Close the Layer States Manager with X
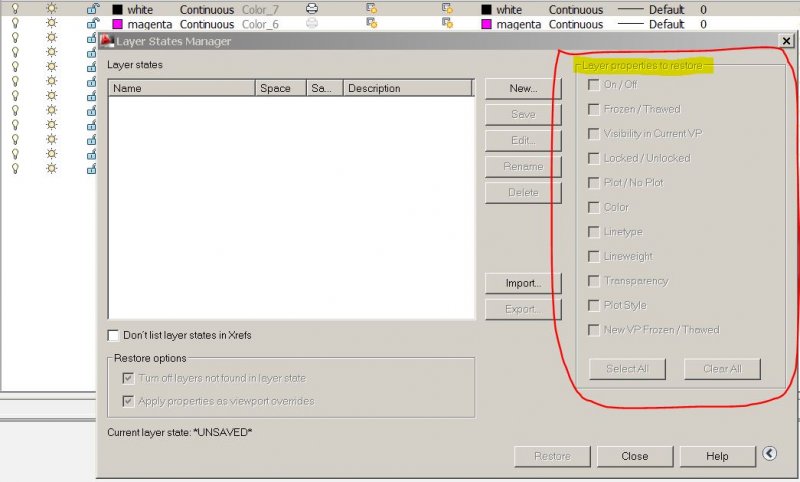Image resolution: width=800 pixels, height=482 pixels. point(786,41)
